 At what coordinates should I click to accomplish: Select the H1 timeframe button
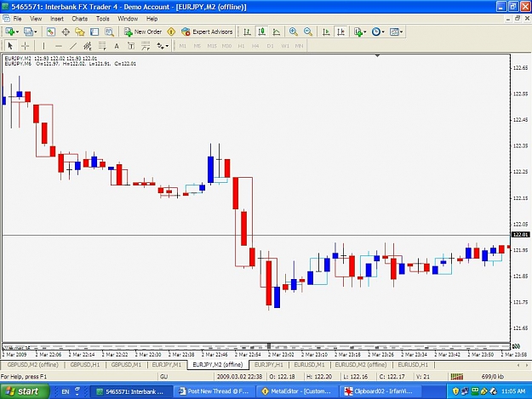point(241,46)
